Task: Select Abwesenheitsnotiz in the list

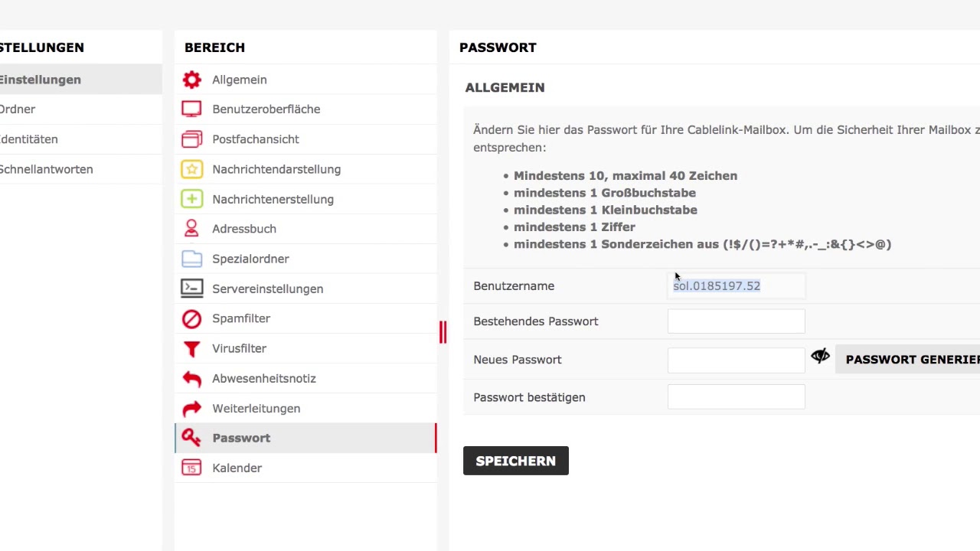Action: point(263,378)
